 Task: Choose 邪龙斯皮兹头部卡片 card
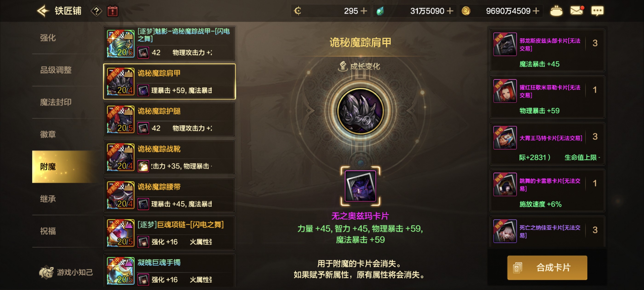(x=547, y=50)
